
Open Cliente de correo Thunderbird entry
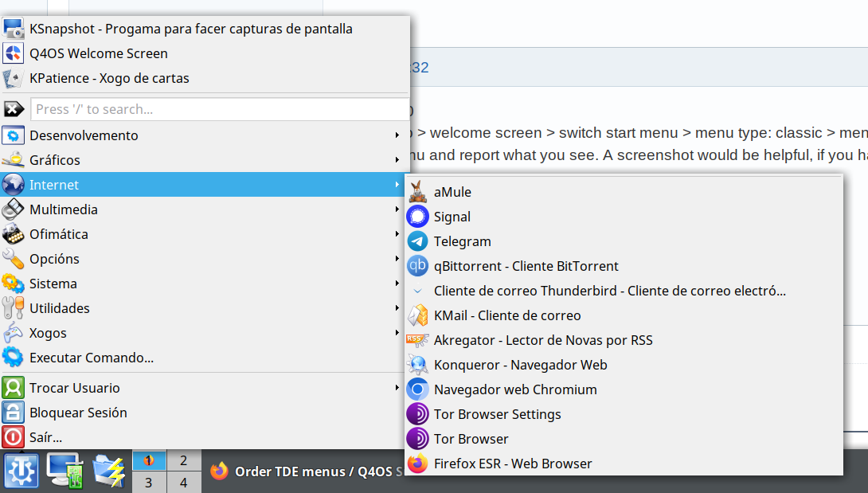[x=624, y=291]
